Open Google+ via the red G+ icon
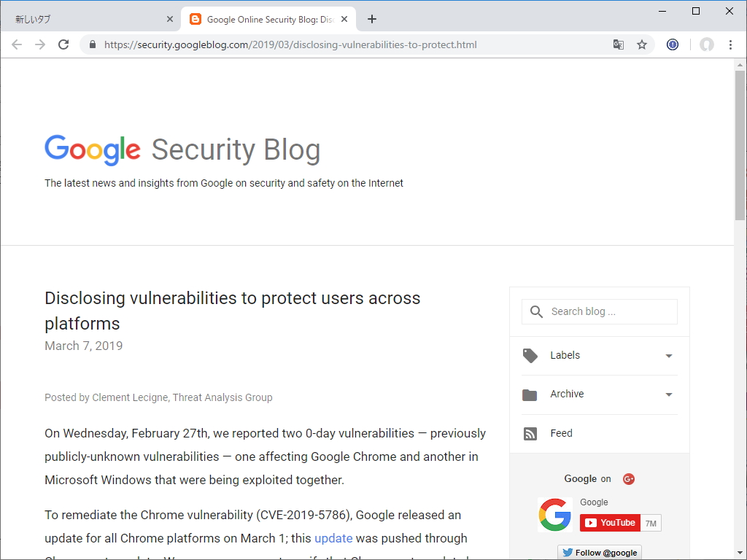 point(629,479)
